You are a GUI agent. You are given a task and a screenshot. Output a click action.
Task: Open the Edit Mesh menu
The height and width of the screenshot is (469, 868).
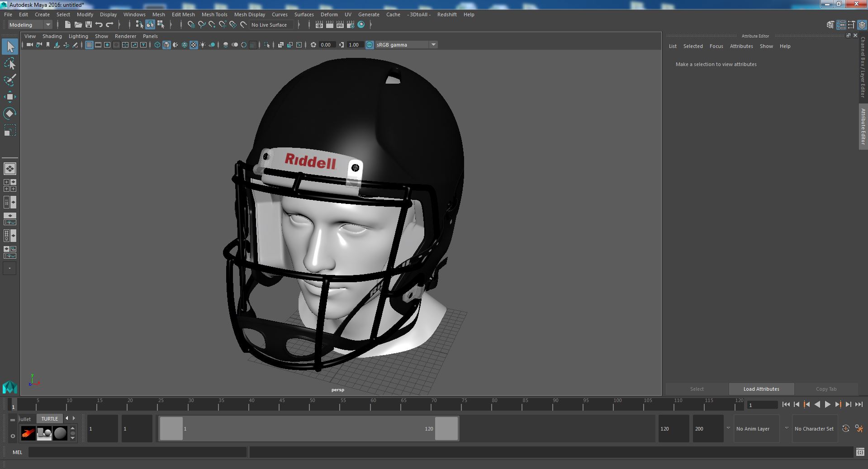[183, 14]
